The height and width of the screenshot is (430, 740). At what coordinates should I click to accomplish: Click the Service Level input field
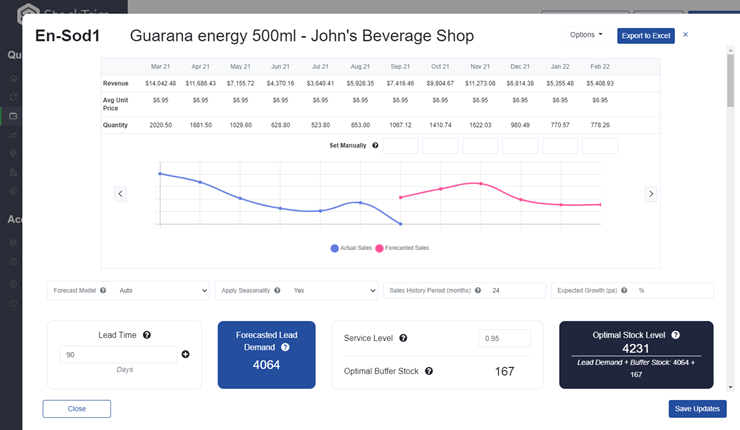pyautogui.click(x=504, y=338)
